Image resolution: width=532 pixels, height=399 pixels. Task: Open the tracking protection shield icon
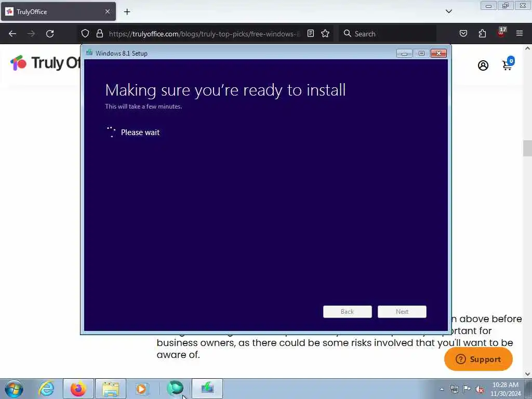(x=85, y=33)
